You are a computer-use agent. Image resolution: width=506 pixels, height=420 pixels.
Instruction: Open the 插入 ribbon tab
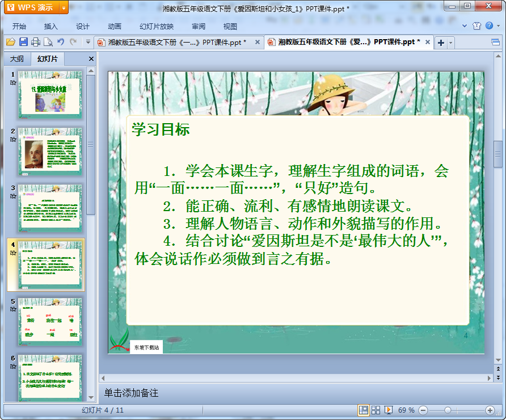point(50,27)
